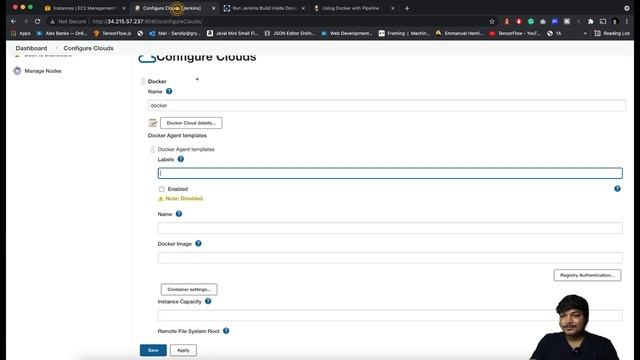The image size is (640, 360).
Task: Open help for cloud Name field
Action: (x=169, y=91)
